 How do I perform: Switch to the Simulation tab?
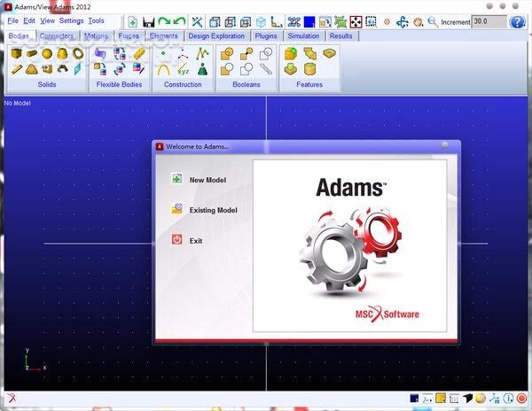[x=303, y=36]
